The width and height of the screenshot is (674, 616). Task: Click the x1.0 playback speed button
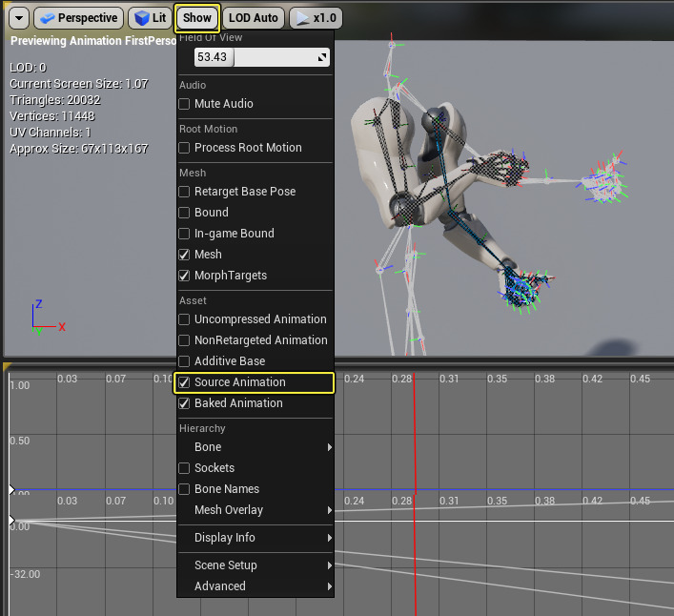pos(316,18)
